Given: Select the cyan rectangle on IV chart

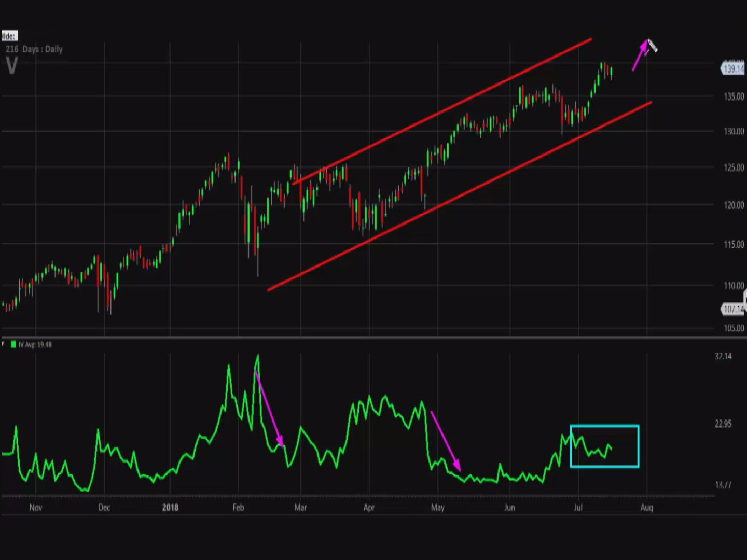Looking at the screenshot, I should [x=604, y=426].
